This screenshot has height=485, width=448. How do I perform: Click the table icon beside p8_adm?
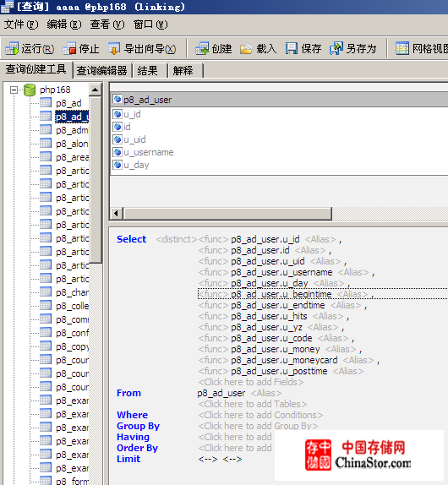coord(46,130)
